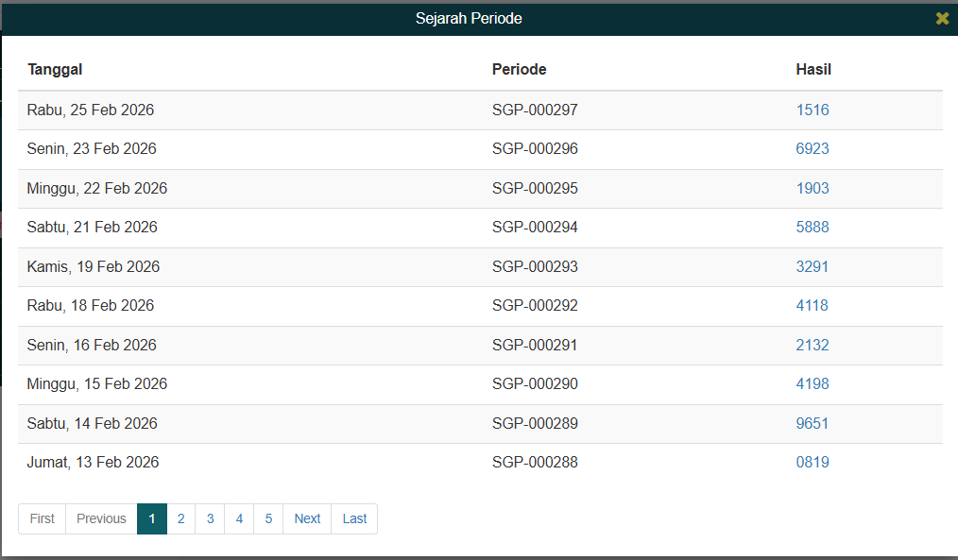Open pagination page 4
Image resolution: width=958 pixels, height=560 pixels.
point(239,518)
